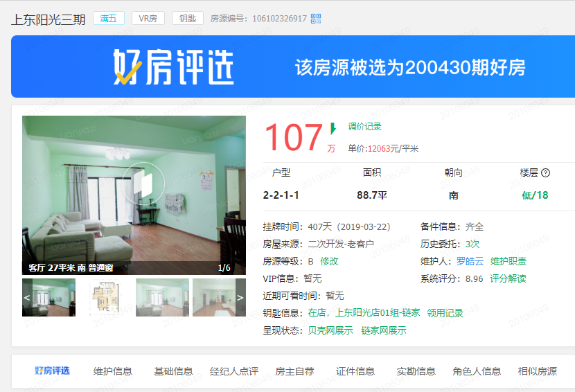Click 修改 next to listing grade

coord(329,261)
